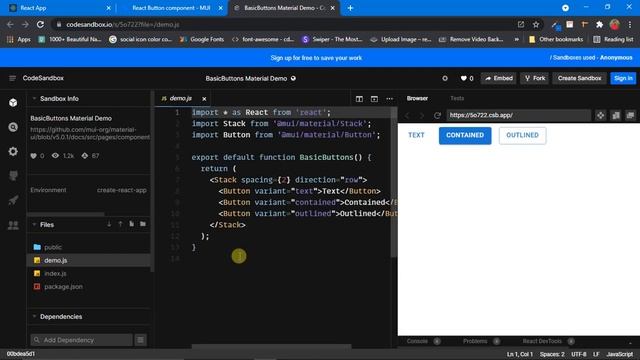Switch to the Browser preview tab
The image size is (640, 360).
pyautogui.click(x=417, y=98)
